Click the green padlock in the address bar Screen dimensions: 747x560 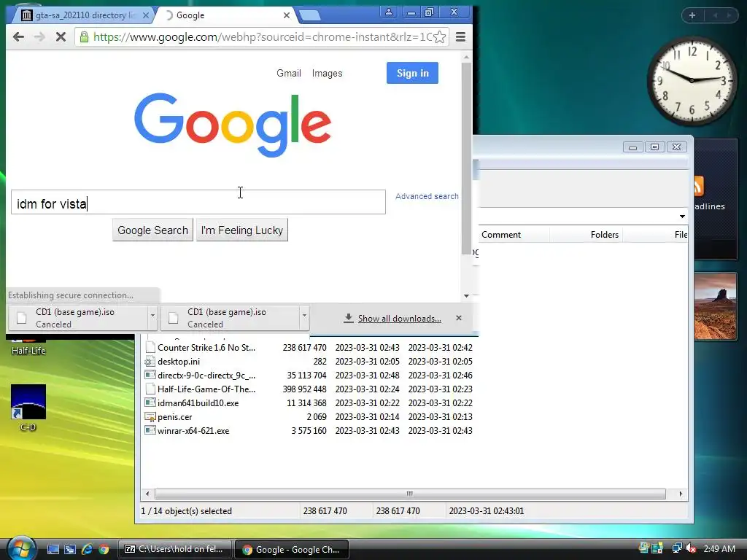[x=84, y=37]
